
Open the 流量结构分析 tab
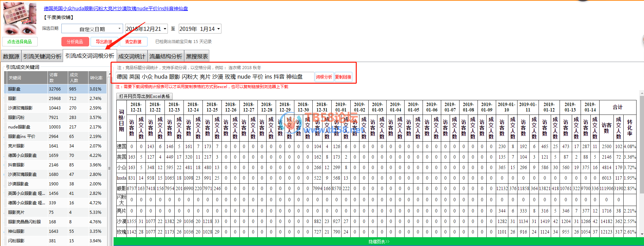(165, 56)
